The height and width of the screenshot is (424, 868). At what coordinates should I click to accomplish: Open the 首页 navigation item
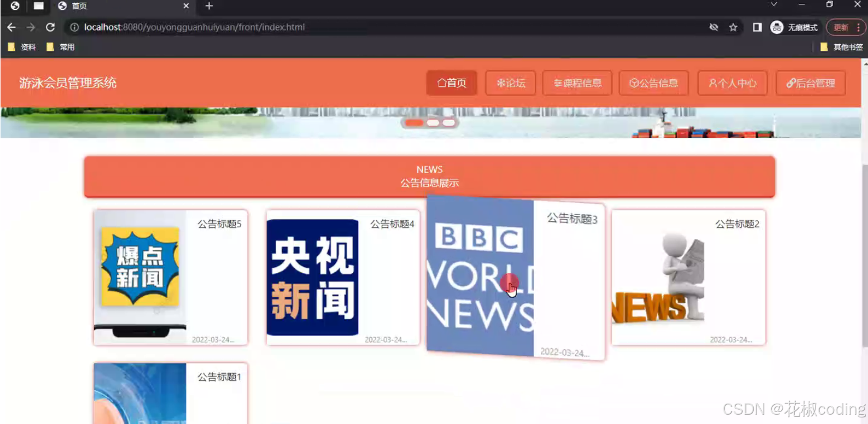click(x=452, y=83)
